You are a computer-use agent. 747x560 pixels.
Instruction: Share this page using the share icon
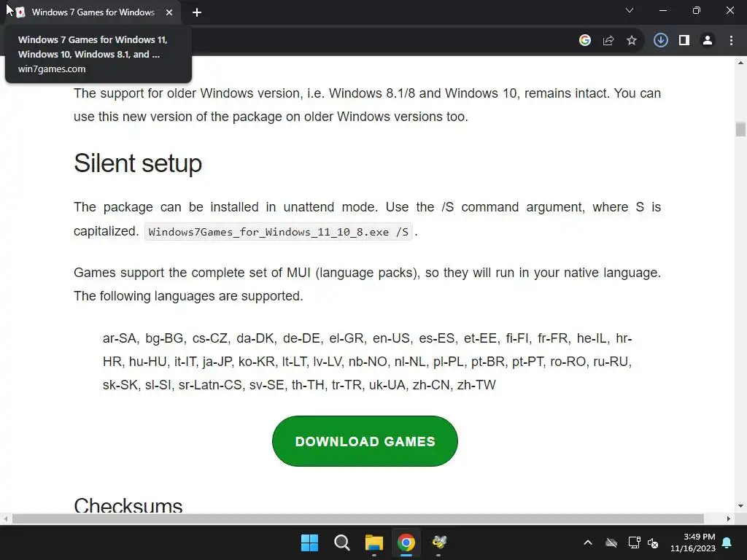click(x=608, y=41)
